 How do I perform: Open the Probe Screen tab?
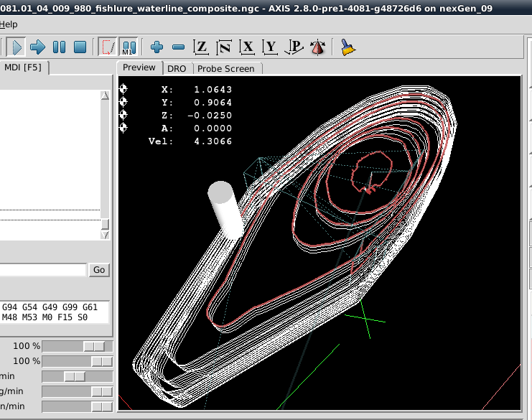[x=225, y=68]
